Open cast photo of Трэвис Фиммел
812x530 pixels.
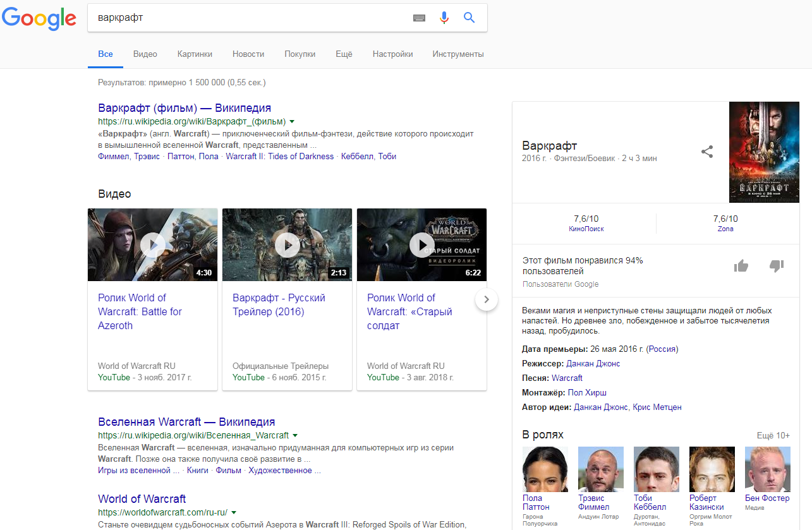click(601, 469)
